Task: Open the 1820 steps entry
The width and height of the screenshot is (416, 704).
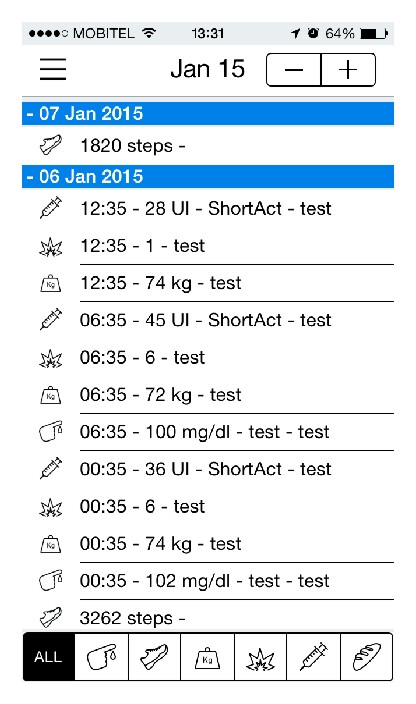Action: coord(208,146)
